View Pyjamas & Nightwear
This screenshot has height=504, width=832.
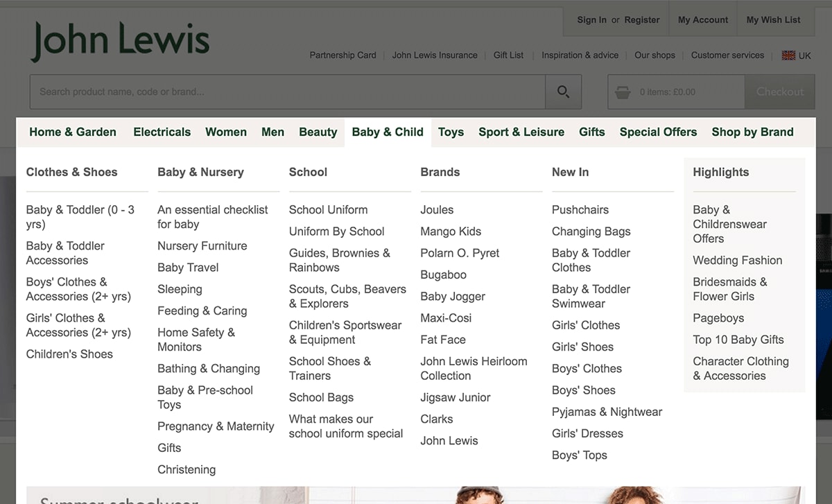[607, 412]
